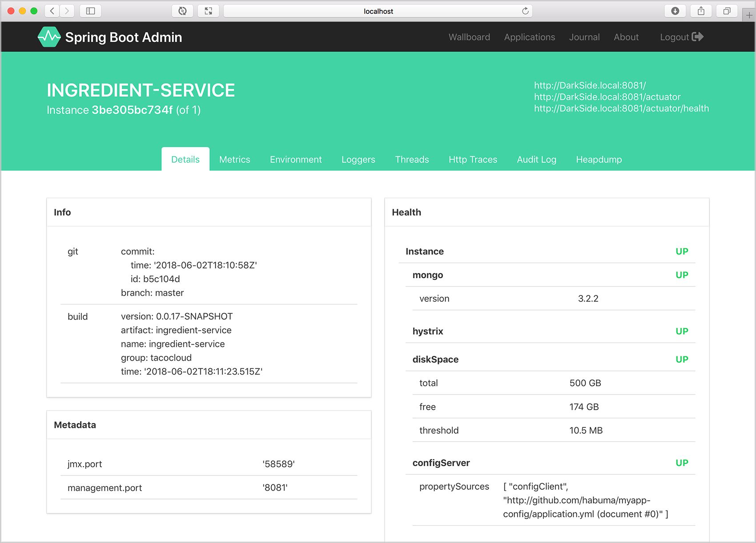Toggle the browser sidebar icon
The height and width of the screenshot is (543, 756).
pos(90,11)
